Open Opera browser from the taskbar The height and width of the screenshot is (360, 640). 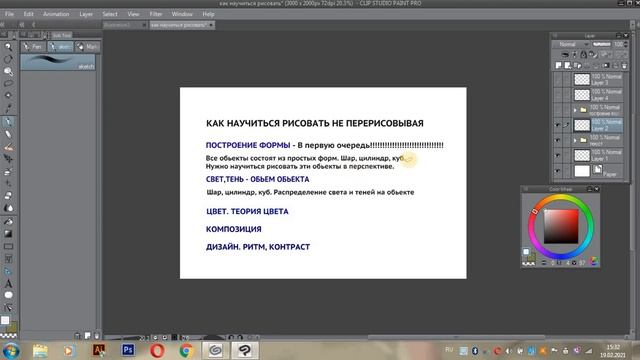157,350
